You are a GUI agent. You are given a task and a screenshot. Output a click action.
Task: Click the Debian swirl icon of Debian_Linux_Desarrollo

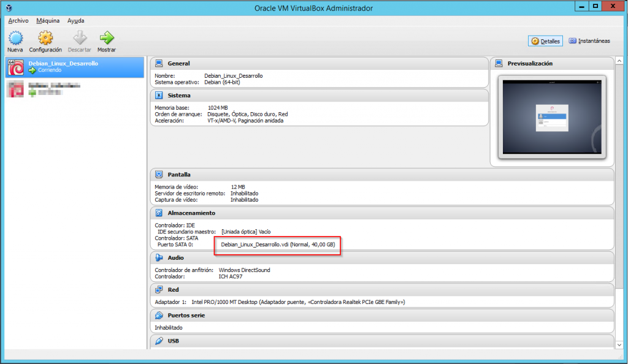pos(16,67)
